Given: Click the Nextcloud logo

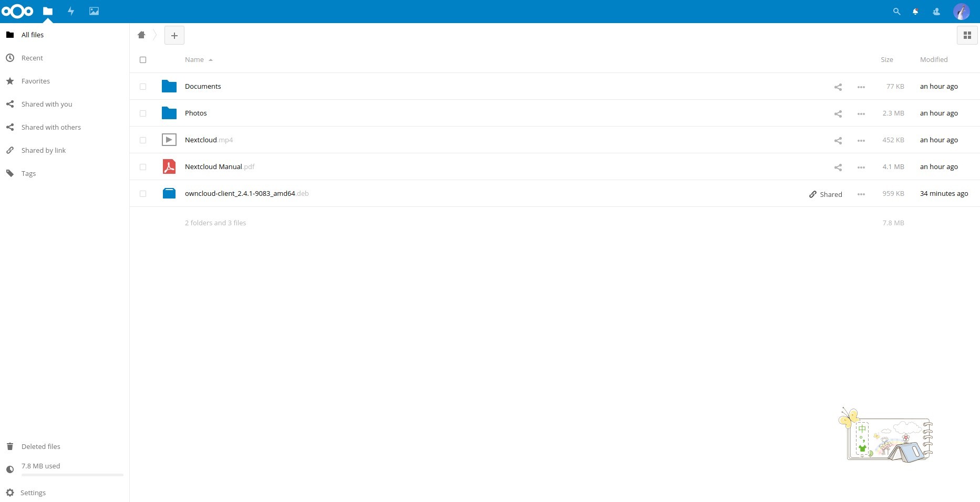Looking at the screenshot, I should pyautogui.click(x=17, y=11).
